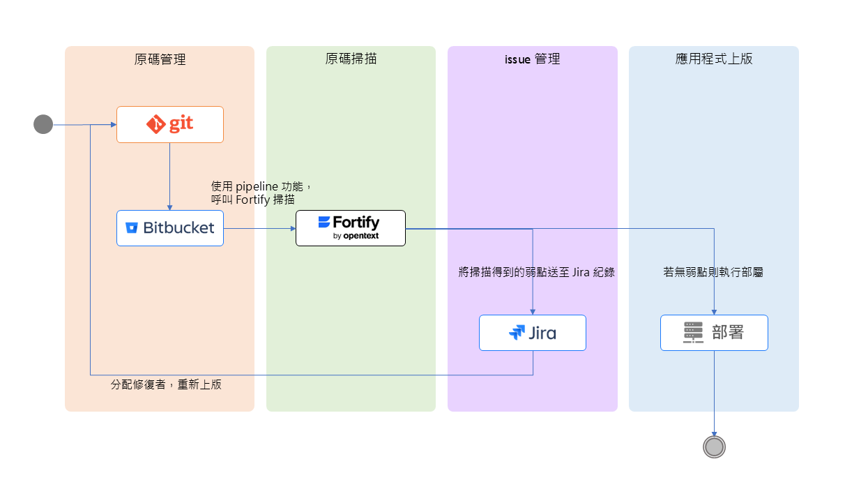
Task: Click the 原碼管理 lane title
Action: 160,59
